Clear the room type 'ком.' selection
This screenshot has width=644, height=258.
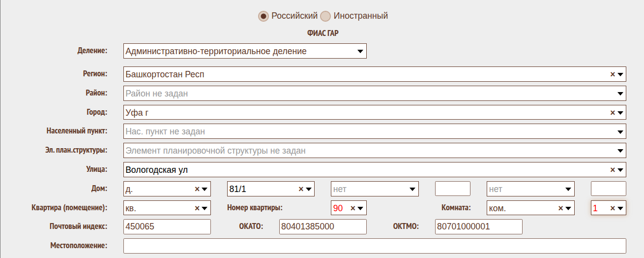pos(560,208)
